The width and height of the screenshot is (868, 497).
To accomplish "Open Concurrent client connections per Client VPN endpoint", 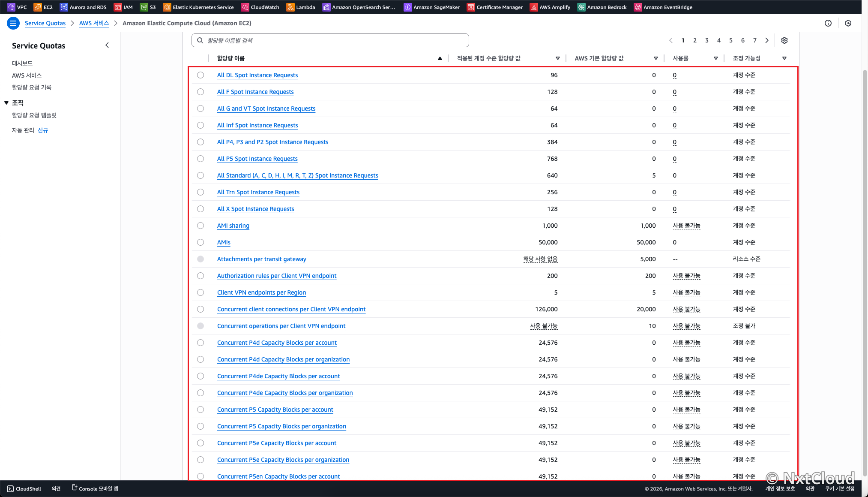I will tap(291, 309).
